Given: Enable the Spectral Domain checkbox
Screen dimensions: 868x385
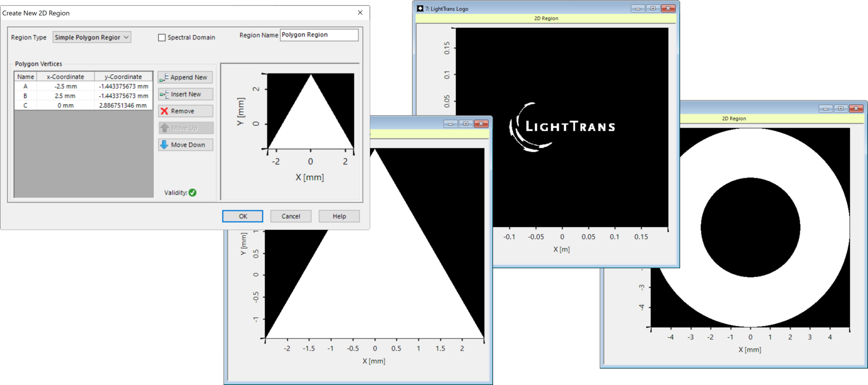Looking at the screenshot, I should pyautogui.click(x=162, y=38).
